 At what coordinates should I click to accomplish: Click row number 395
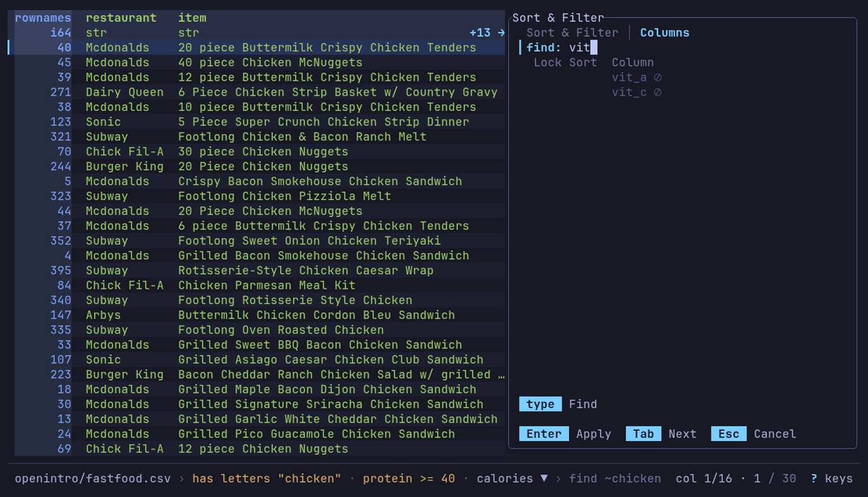click(61, 271)
